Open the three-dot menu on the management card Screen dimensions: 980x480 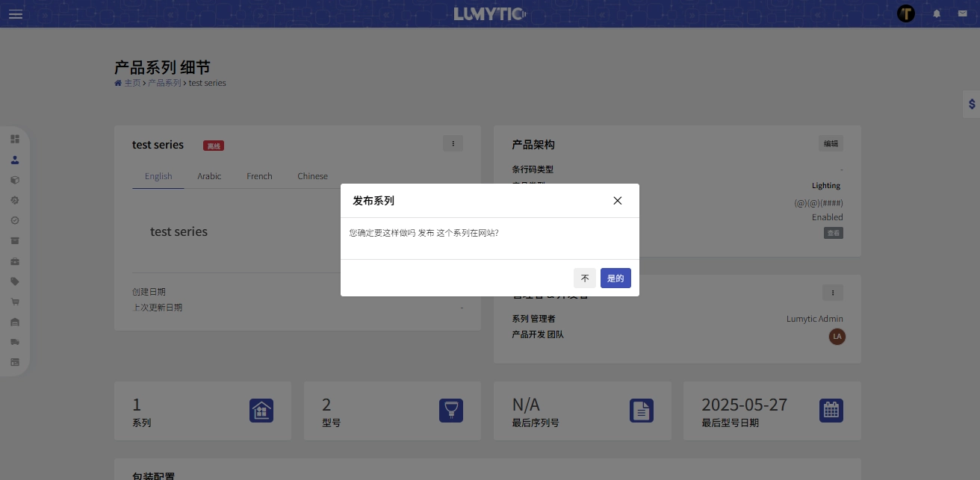pos(832,293)
